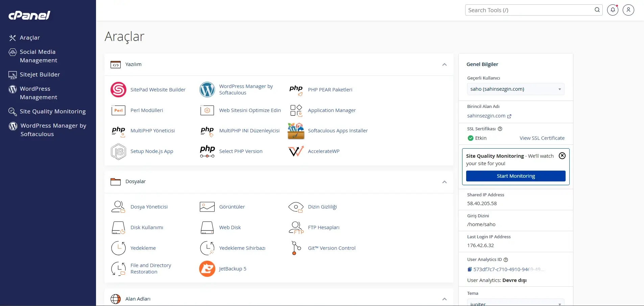Dismiss the Site Quality Monitoring banner
Viewport: 644px width, 306px height.
point(562,156)
